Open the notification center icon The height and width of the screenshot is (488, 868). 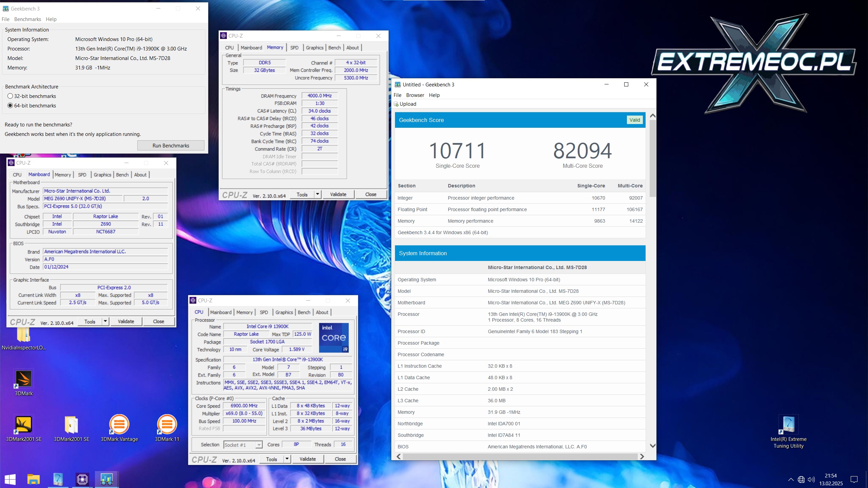(x=854, y=479)
